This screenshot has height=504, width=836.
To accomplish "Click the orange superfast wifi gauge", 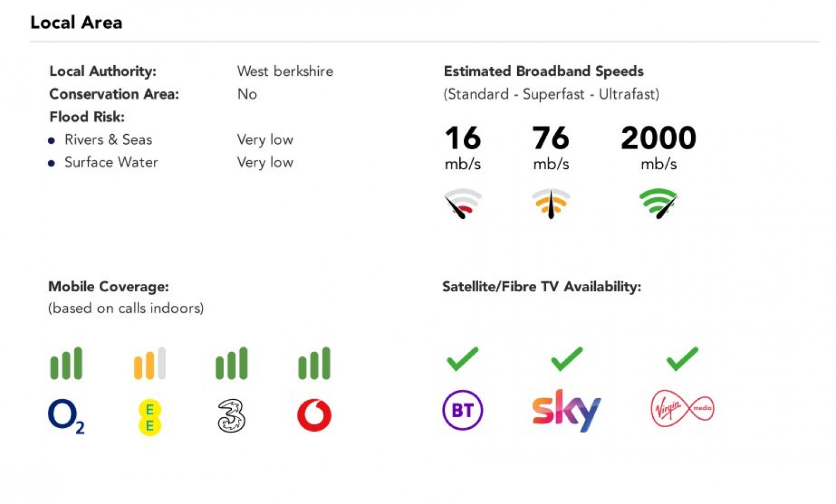I will point(551,203).
